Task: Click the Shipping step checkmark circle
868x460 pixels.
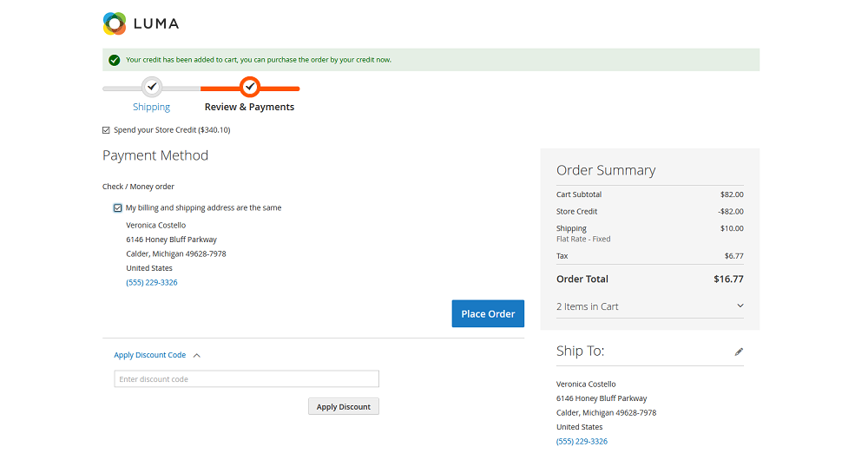Action: coord(152,87)
